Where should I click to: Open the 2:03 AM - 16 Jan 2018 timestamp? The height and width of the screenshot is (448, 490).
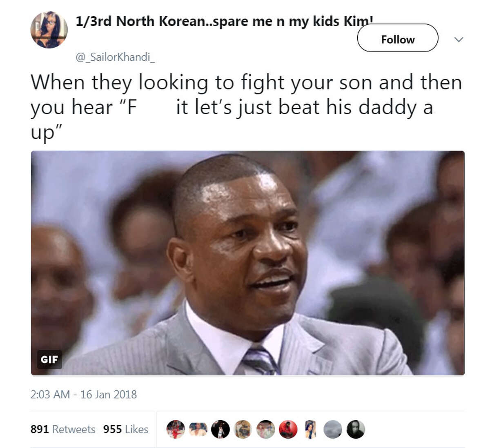point(84,395)
